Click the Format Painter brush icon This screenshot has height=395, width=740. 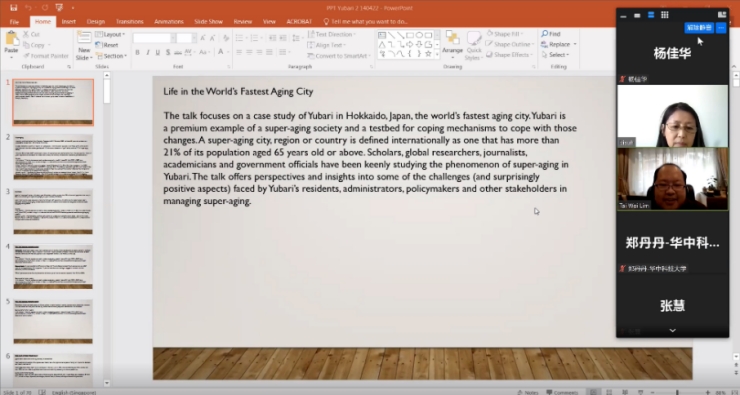pyautogui.click(x=26, y=56)
